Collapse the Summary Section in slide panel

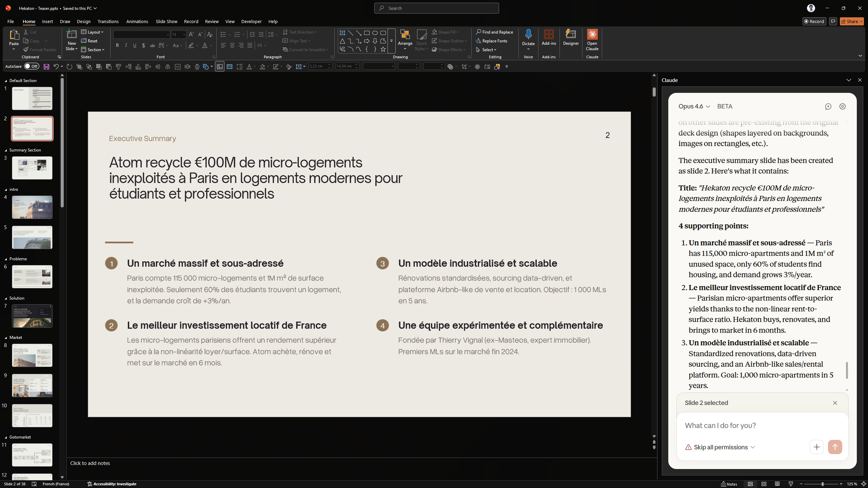click(6, 150)
